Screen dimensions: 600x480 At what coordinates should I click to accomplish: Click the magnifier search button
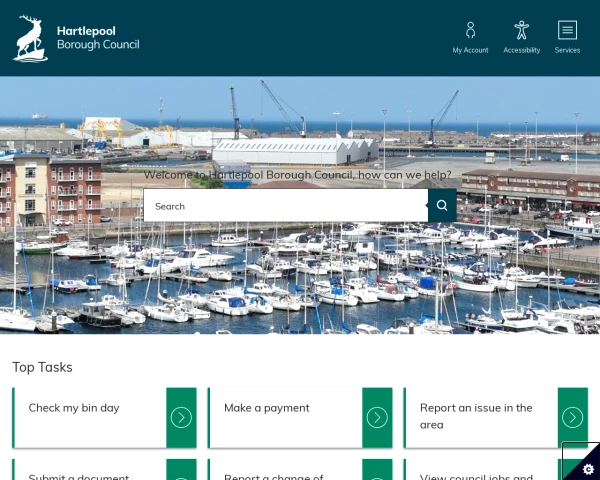point(442,206)
